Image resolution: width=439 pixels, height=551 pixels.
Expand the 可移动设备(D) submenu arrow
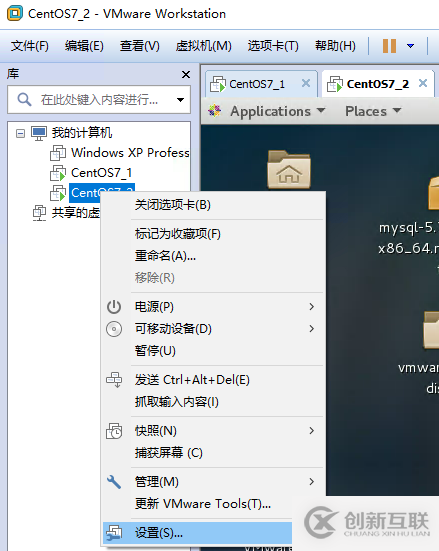[311, 329]
